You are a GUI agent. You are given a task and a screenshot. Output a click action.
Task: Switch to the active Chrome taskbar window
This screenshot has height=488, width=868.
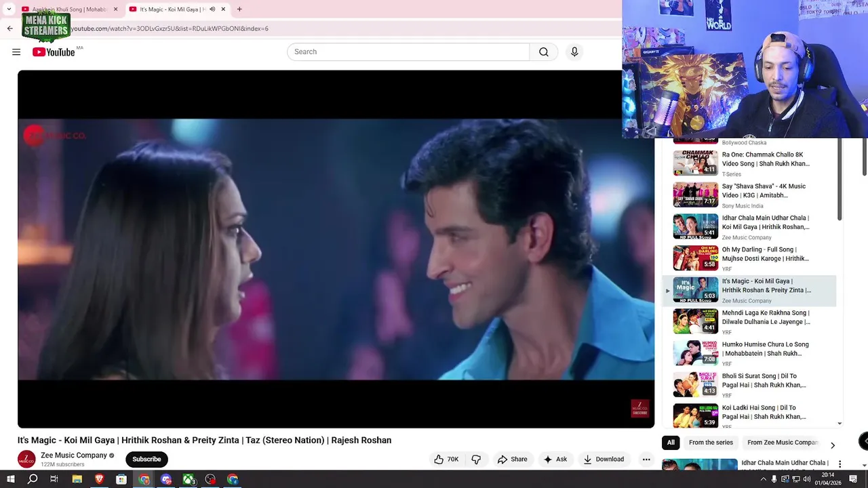tap(144, 479)
